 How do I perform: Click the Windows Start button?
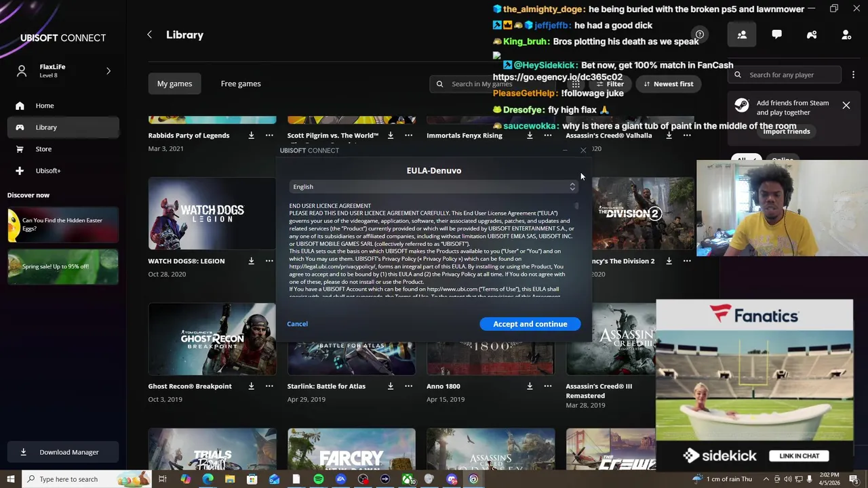point(11,479)
